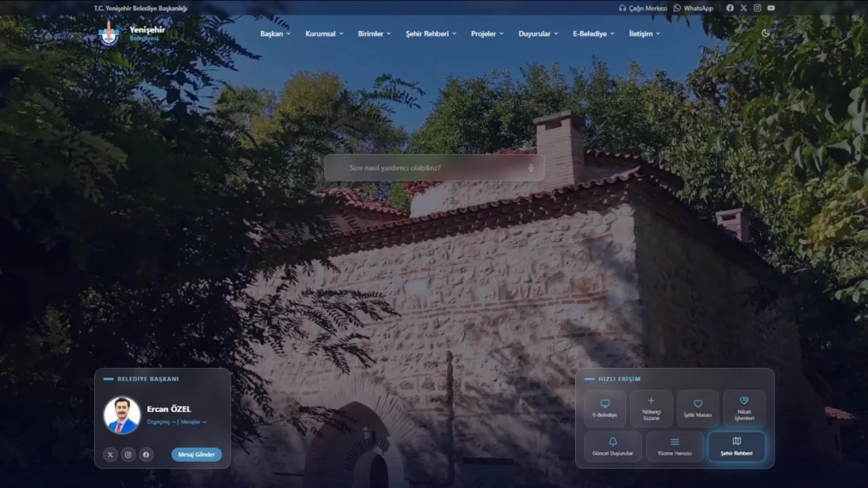Expand the Duyurular menu
868x488 pixels.
(x=538, y=33)
